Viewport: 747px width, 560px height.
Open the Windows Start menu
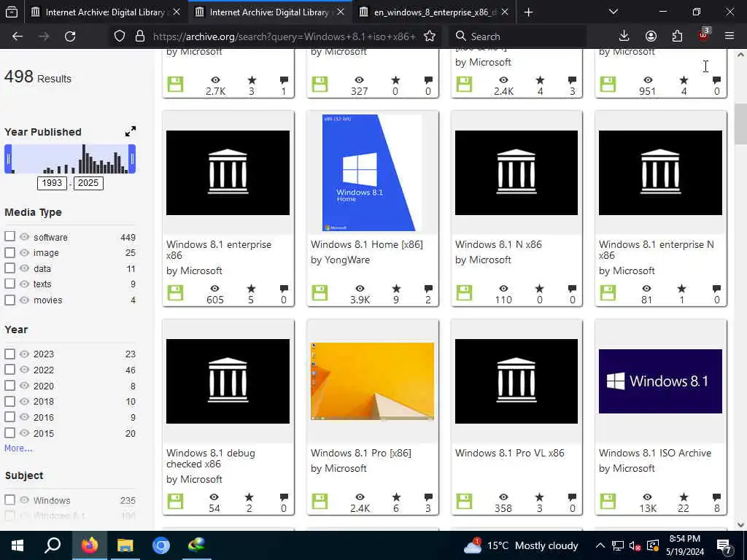tap(18, 545)
